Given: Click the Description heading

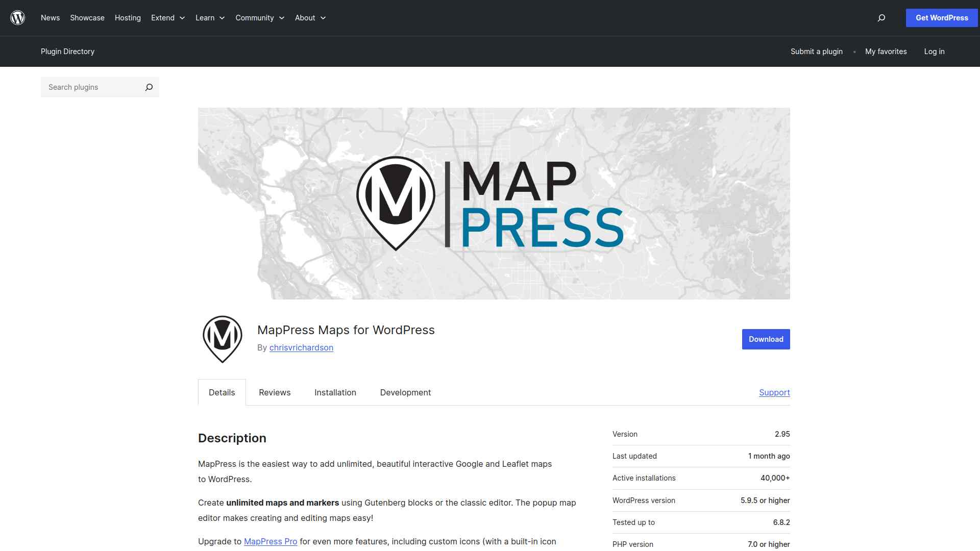Looking at the screenshot, I should (232, 438).
